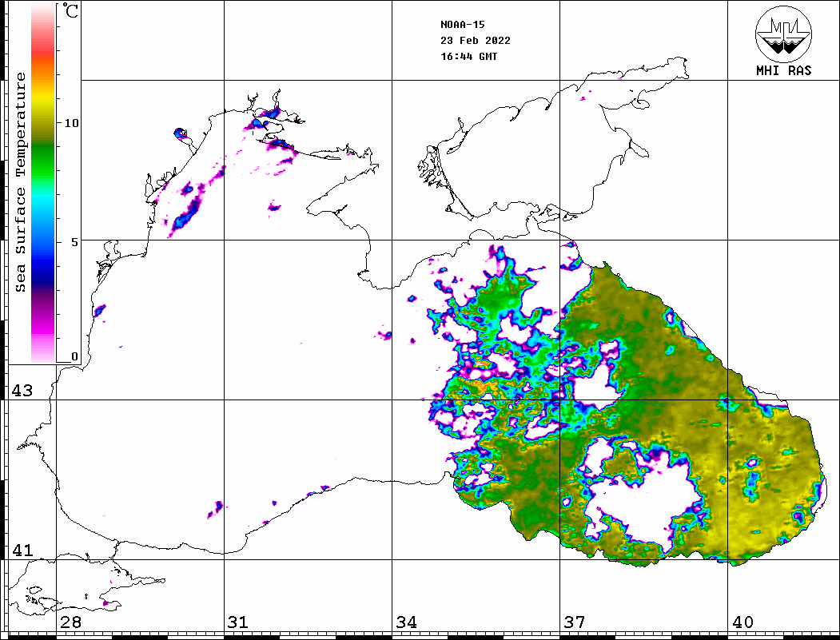Click latitude label '43'
Viewport: 840px width, 640px height.
pyautogui.click(x=22, y=391)
